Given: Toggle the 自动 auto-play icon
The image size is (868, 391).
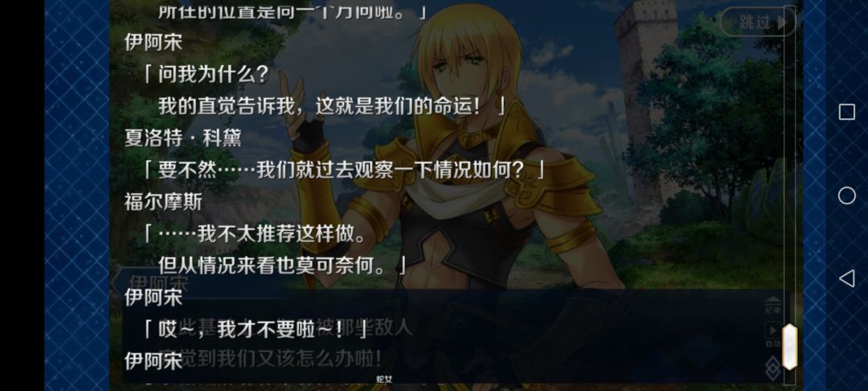Looking at the screenshot, I should pyautogui.click(x=773, y=335).
